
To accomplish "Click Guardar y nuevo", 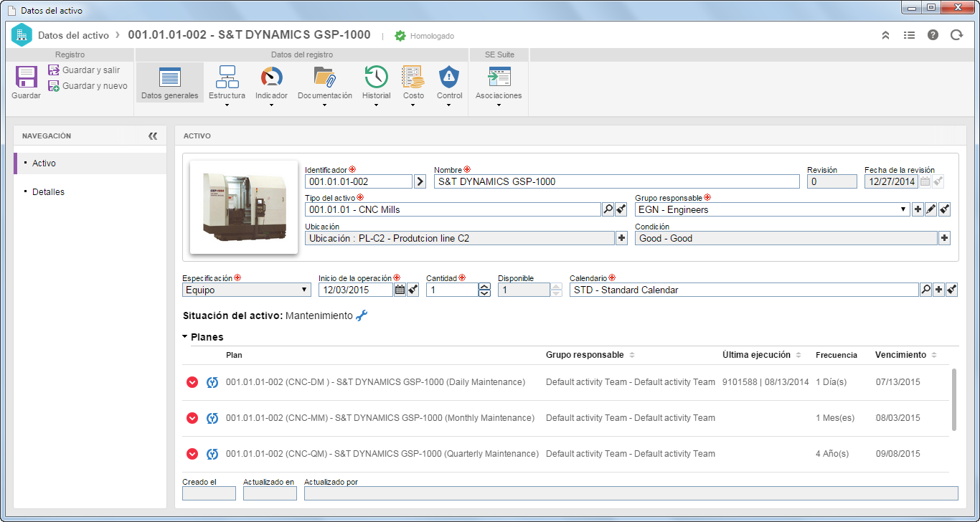I will (x=88, y=86).
